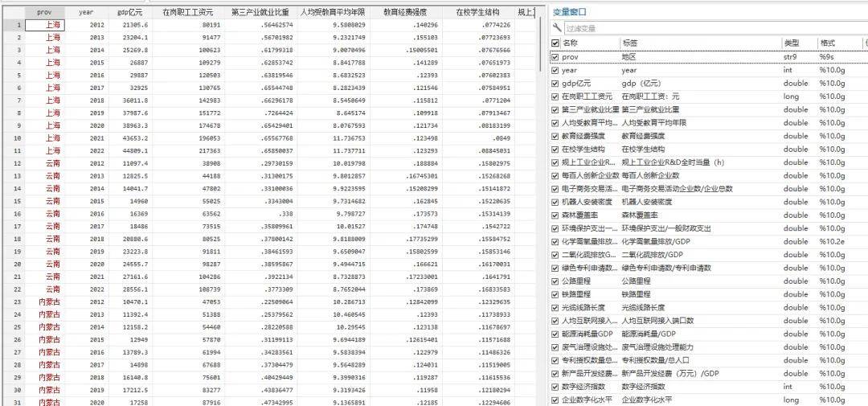Toggle the 第三产业就业比重 variable checkbox
Screen dimensions: 868x406
click(x=555, y=109)
